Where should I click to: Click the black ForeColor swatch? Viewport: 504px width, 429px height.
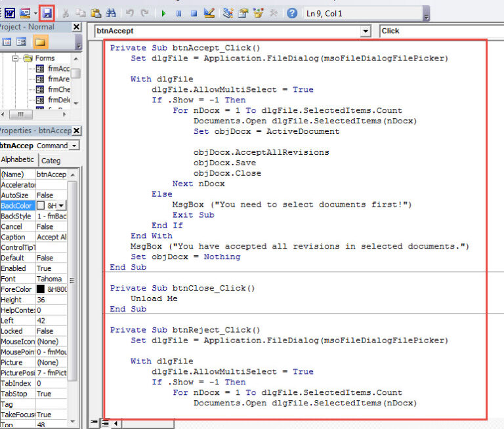point(41,289)
